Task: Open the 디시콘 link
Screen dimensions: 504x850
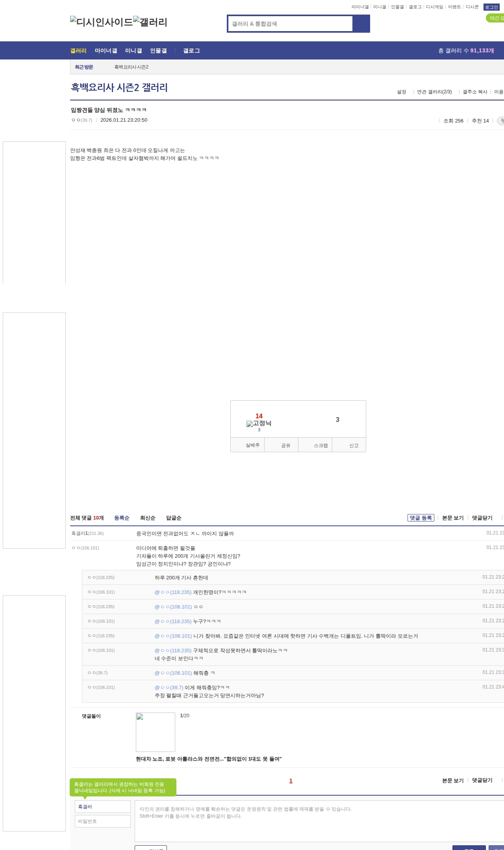Action: 472,7
